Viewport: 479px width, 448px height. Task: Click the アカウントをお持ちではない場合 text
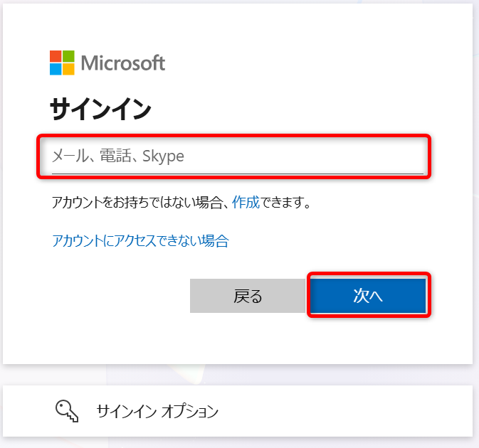(137, 202)
